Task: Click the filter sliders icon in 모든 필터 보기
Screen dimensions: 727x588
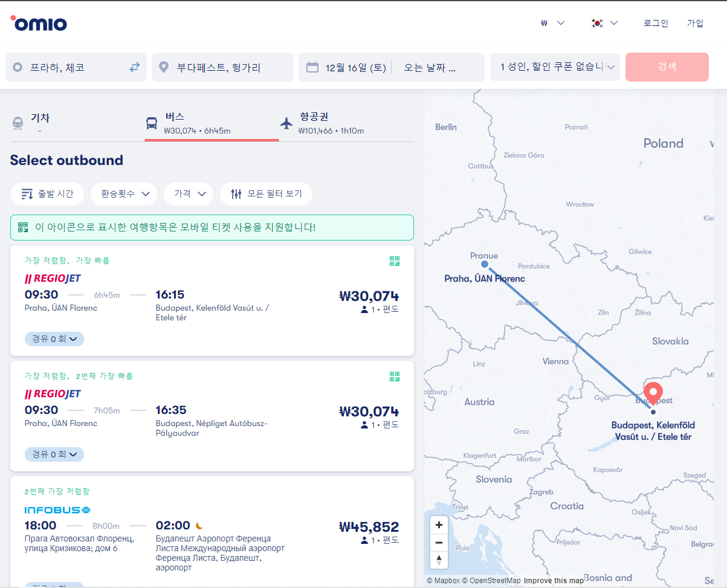Action: pos(236,194)
